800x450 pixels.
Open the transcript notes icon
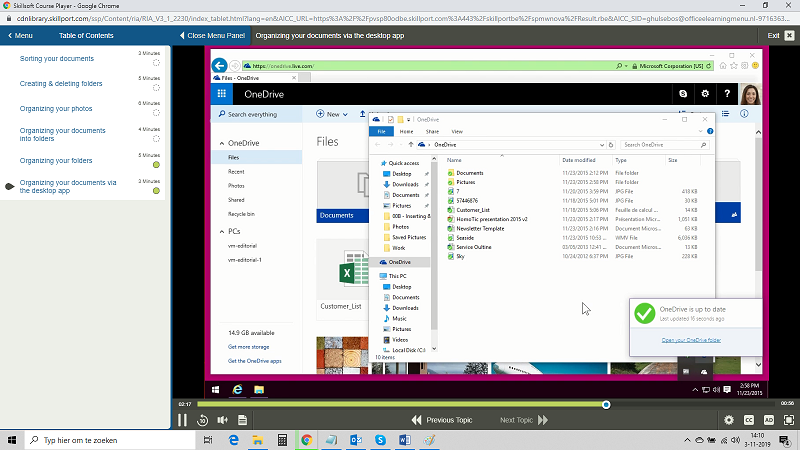(242, 420)
